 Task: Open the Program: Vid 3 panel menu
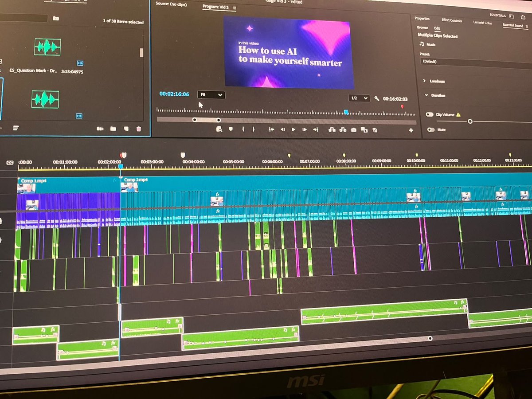pos(235,8)
